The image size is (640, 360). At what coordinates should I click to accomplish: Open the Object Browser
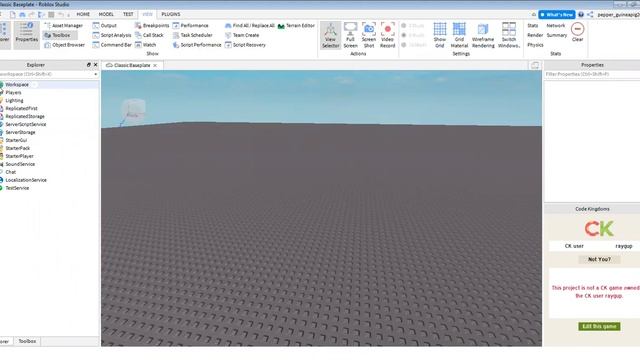pyautogui.click(x=64, y=45)
